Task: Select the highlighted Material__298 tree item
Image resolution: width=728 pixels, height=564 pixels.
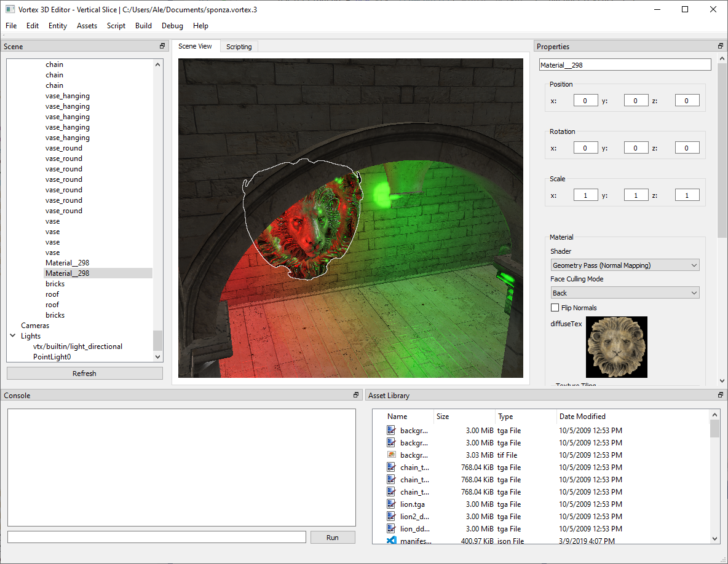Action: [98, 273]
